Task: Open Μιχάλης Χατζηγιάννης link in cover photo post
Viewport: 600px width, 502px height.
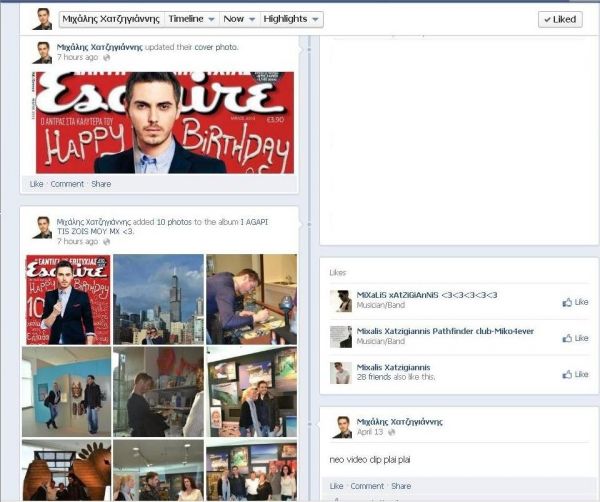Action: 99,47
